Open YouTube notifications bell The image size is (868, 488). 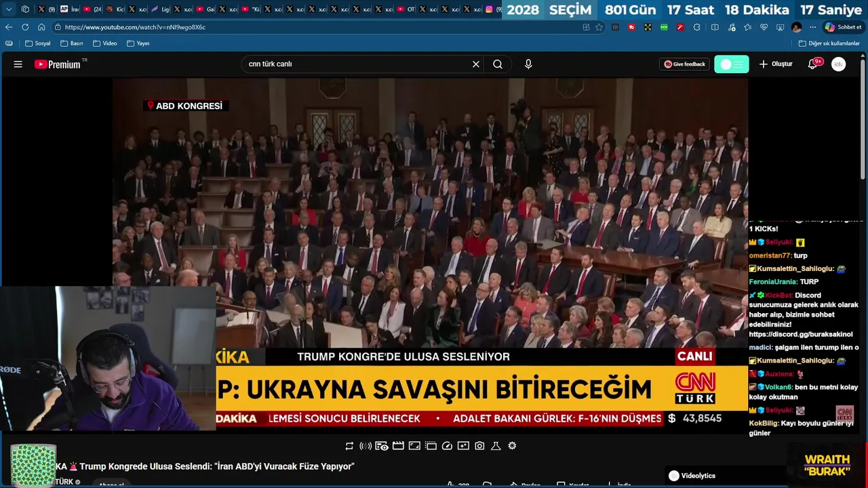point(813,64)
